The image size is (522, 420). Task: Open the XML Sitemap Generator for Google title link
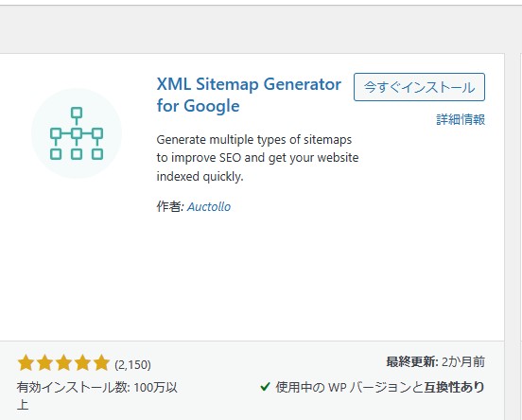(x=249, y=95)
